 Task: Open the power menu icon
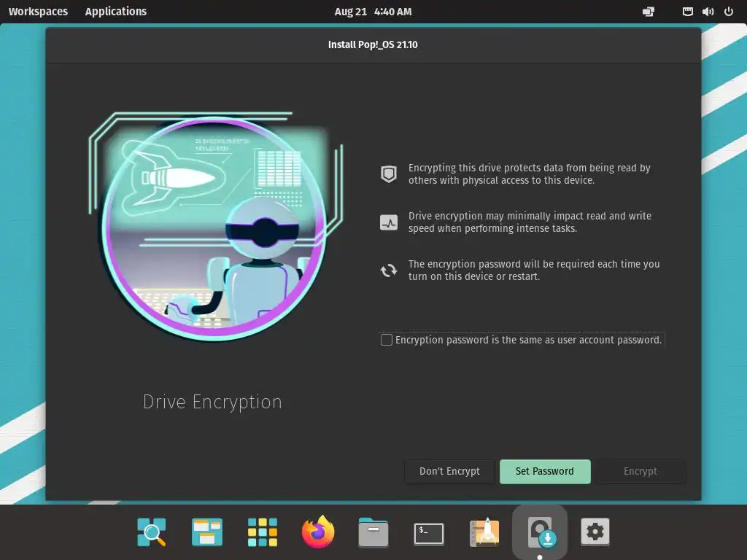(729, 12)
